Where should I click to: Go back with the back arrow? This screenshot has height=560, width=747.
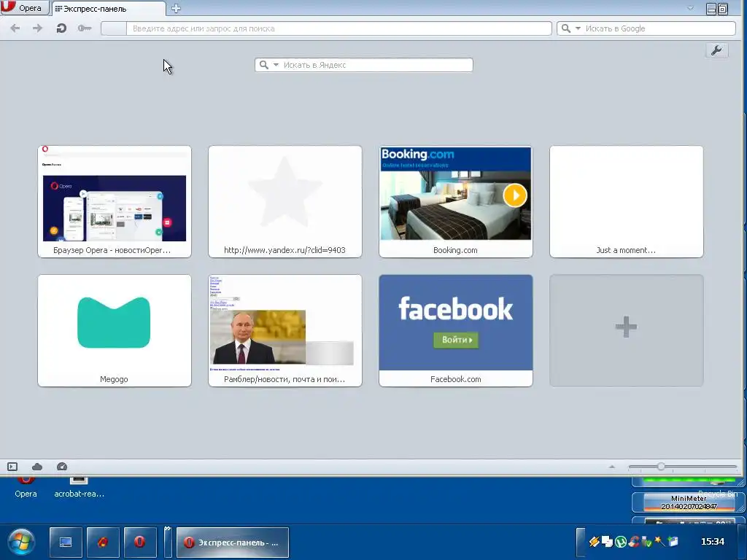pyautogui.click(x=15, y=28)
